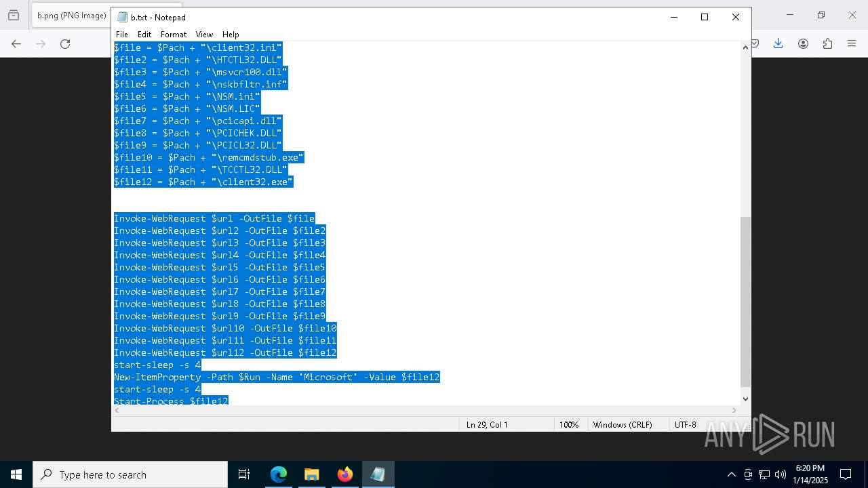
Task: Open the File menu in Notepad
Action: pos(122,34)
